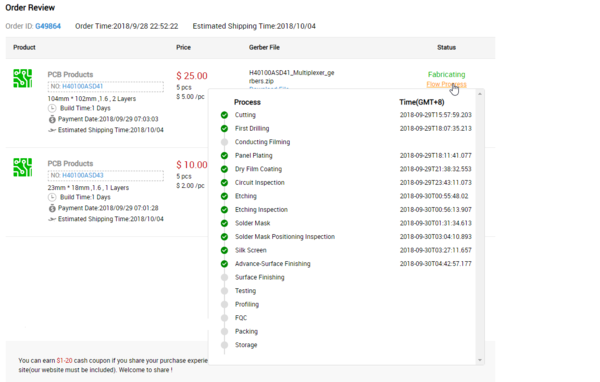Click the $1-20 cash coupon text
600x382 pixels.
[64, 361]
